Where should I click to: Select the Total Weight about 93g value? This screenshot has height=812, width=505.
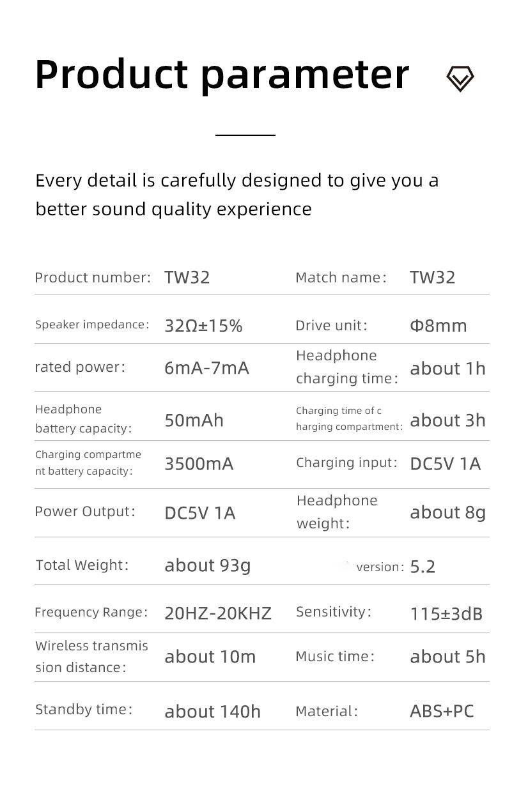(207, 565)
